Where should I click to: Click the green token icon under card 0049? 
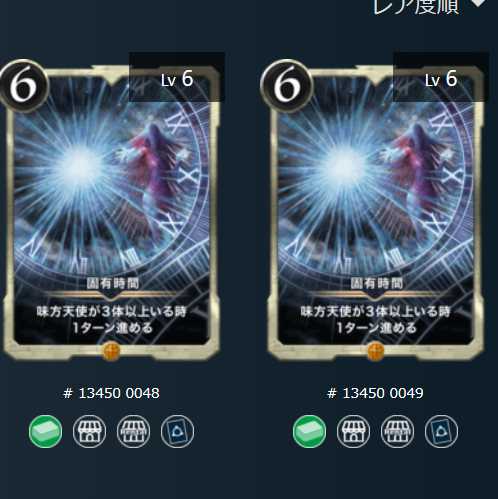[x=309, y=431]
